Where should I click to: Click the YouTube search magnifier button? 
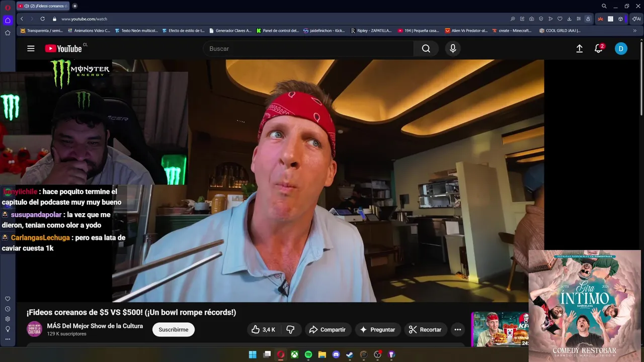(426, 49)
